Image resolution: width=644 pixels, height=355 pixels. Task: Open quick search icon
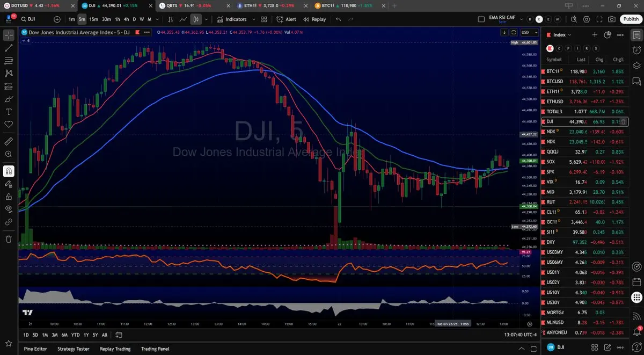(573, 19)
